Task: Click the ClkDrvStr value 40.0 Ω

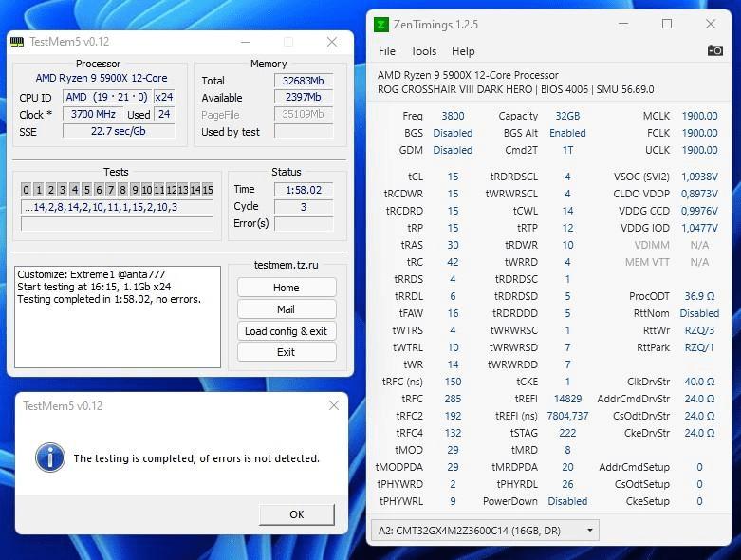Action: [x=699, y=382]
